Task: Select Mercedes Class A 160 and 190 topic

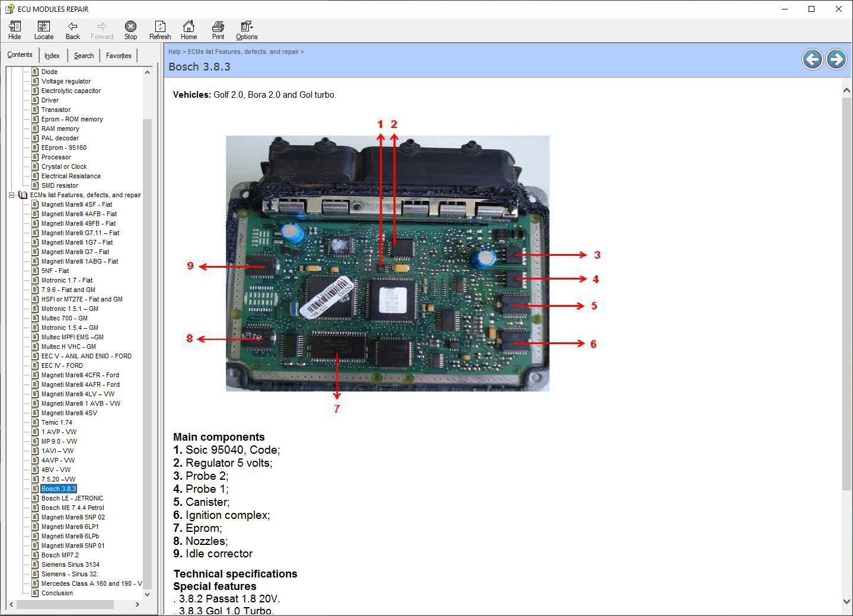Action: [x=92, y=583]
